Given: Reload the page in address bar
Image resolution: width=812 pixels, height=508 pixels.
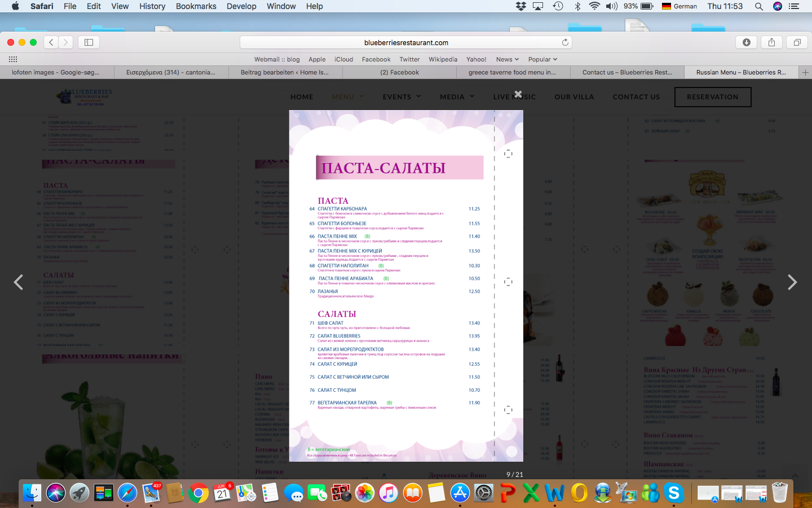Looking at the screenshot, I should point(565,42).
